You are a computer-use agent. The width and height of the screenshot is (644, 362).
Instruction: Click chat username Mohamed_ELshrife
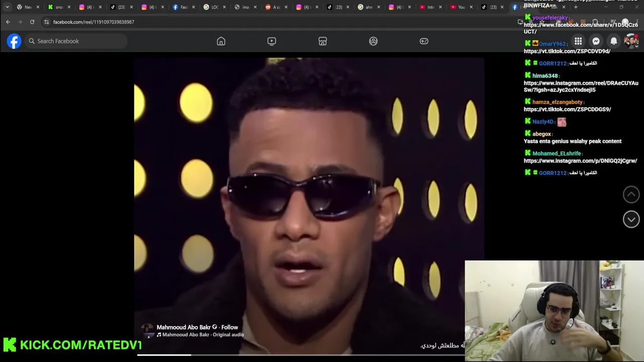pos(557,154)
